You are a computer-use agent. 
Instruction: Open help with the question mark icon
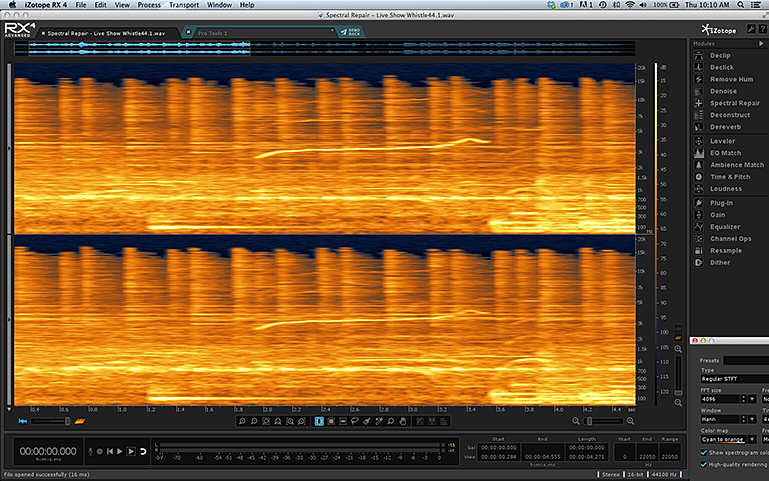763,29
